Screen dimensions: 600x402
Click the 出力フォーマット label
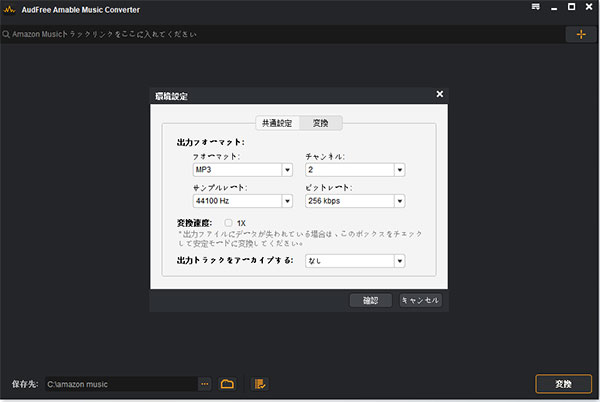tap(210, 142)
